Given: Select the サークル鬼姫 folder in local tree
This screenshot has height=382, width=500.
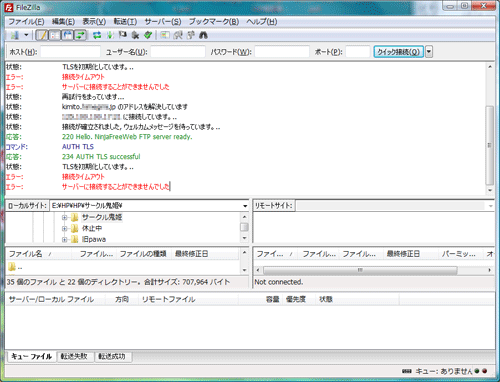Looking at the screenshot, I should click(x=102, y=217).
